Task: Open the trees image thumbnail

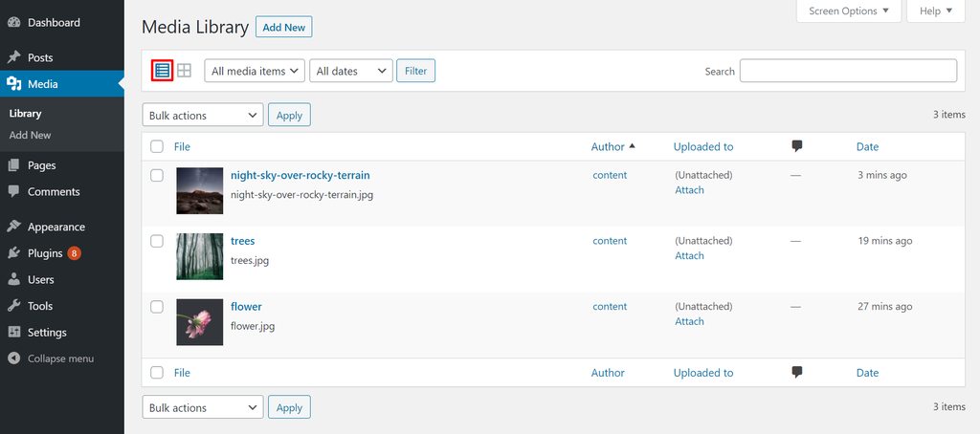Action: (x=199, y=256)
